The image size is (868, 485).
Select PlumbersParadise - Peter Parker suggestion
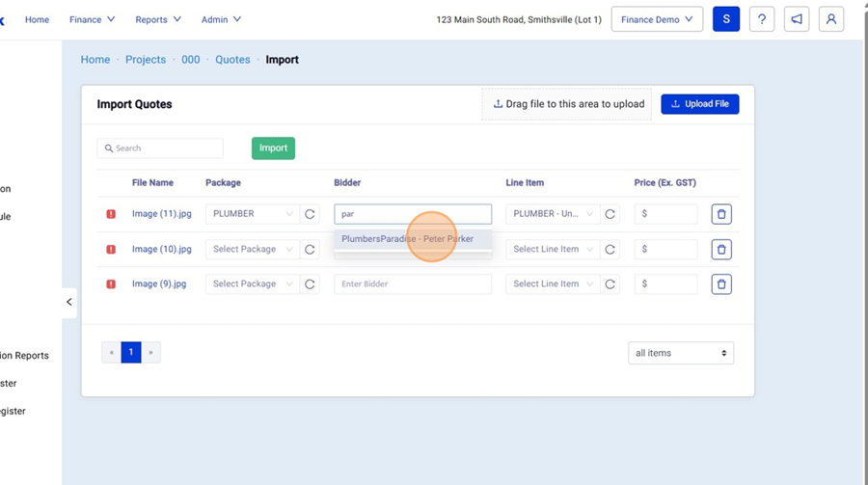click(408, 239)
